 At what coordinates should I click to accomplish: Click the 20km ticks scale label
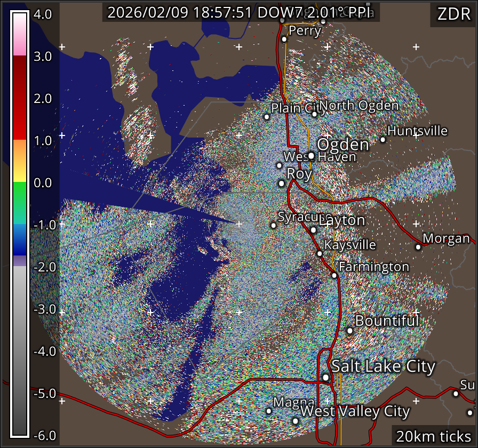(x=433, y=436)
